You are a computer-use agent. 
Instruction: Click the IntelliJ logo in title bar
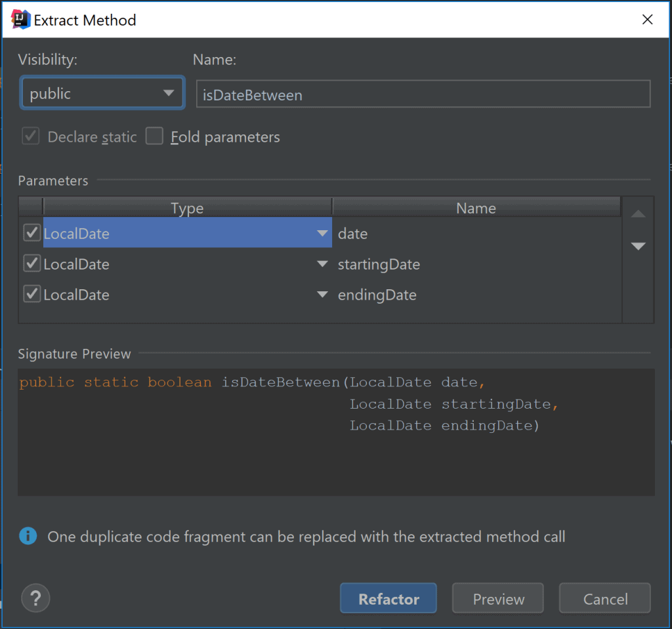pos(20,20)
